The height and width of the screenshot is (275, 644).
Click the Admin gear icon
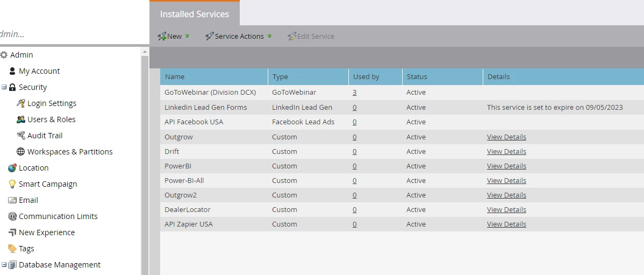tap(4, 55)
